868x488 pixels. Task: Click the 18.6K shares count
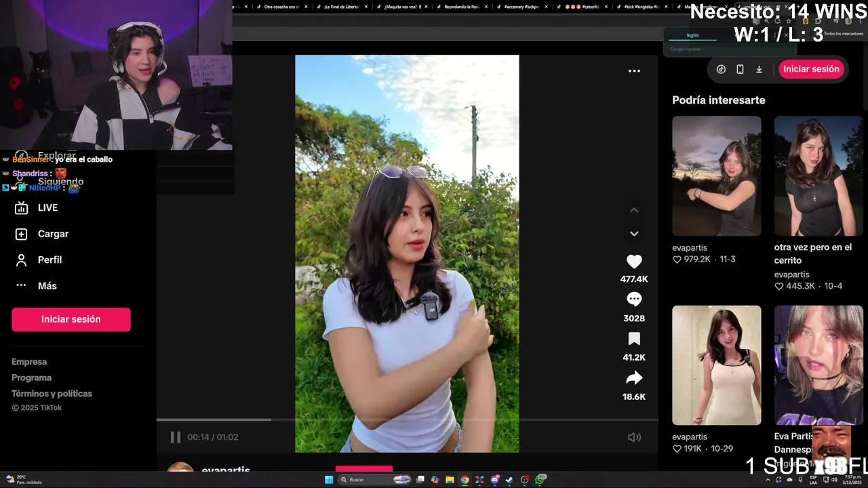tap(634, 397)
